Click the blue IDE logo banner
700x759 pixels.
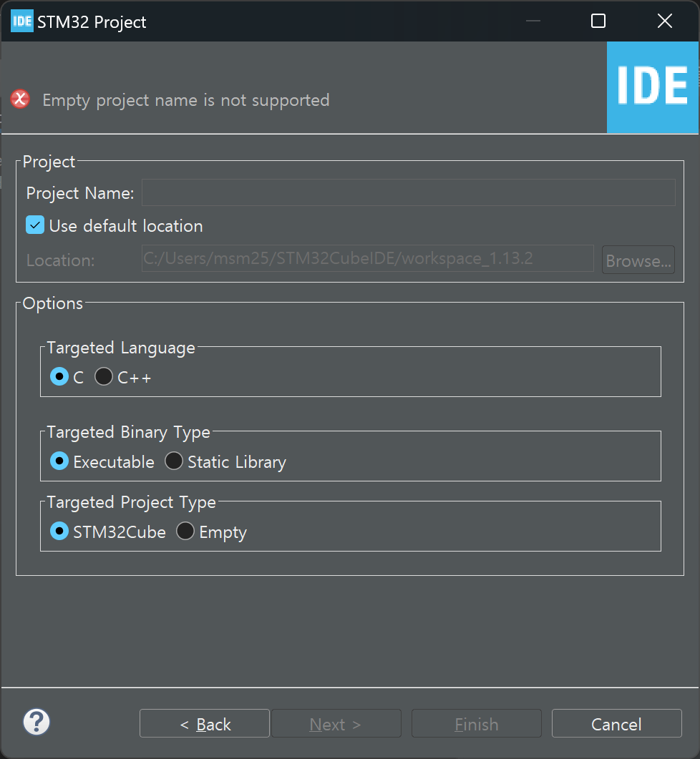(x=653, y=87)
